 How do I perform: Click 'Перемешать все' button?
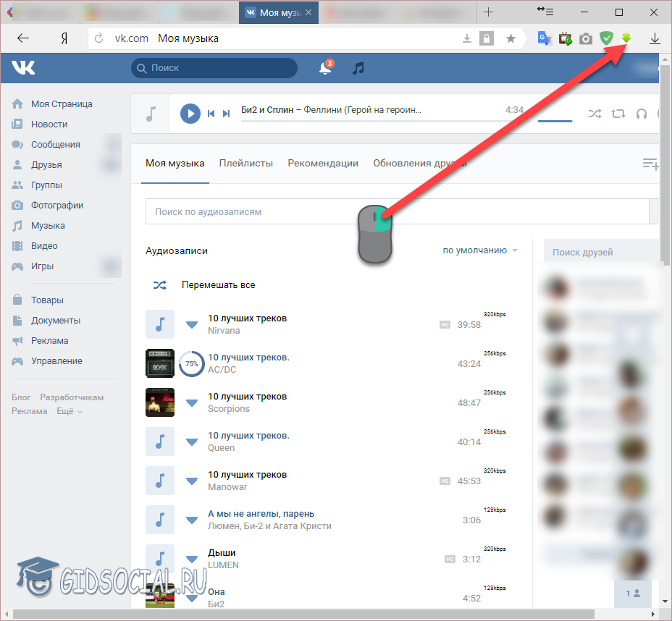pos(218,285)
